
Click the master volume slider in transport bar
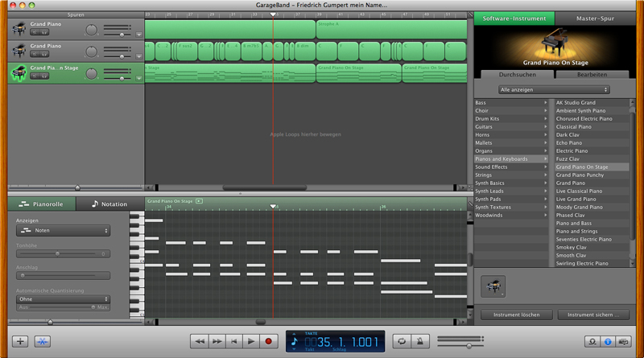(460, 346)
